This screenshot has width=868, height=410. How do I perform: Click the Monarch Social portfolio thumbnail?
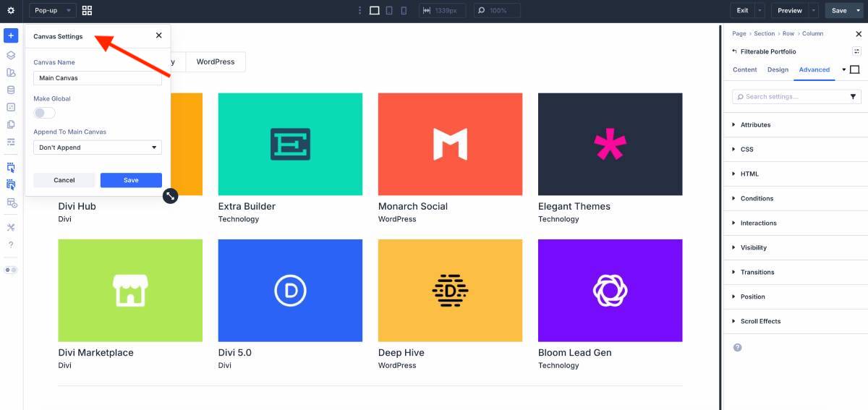[x=450, y=144]
